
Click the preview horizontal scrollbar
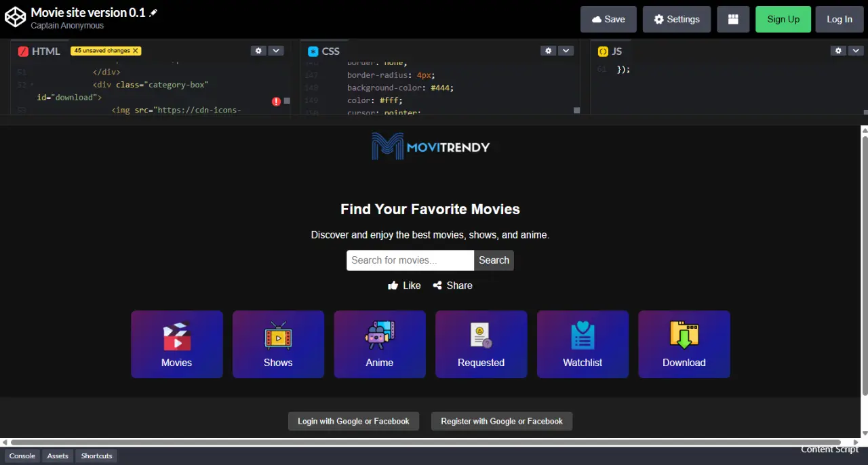426,443
